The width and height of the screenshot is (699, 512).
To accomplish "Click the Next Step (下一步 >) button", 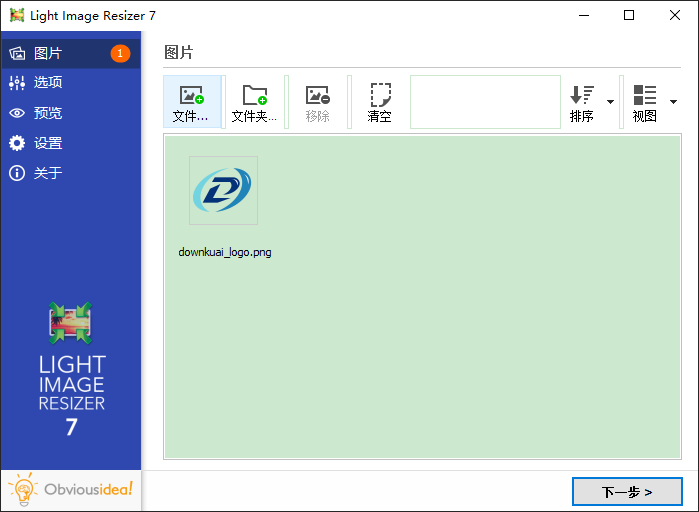I will pos(627,492).
